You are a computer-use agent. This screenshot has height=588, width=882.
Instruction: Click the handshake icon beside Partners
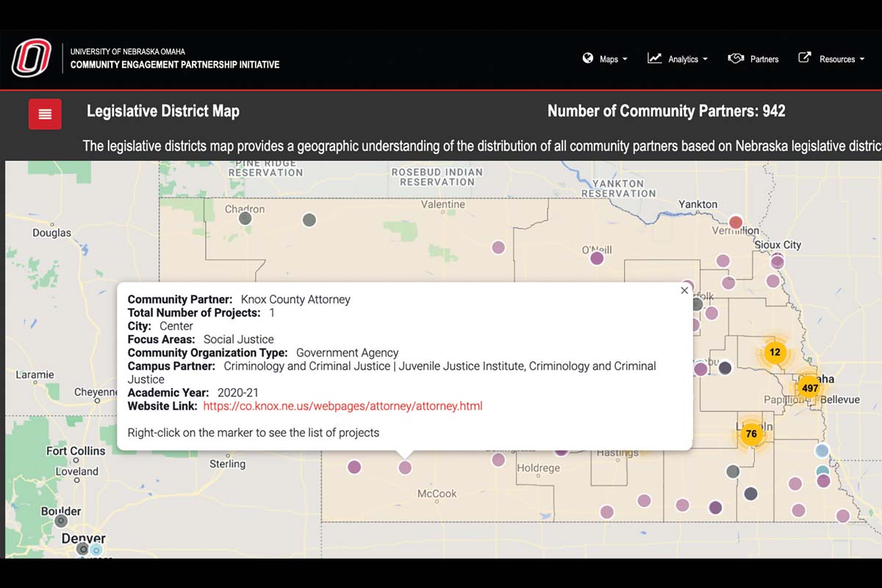[x=736, y=58]
